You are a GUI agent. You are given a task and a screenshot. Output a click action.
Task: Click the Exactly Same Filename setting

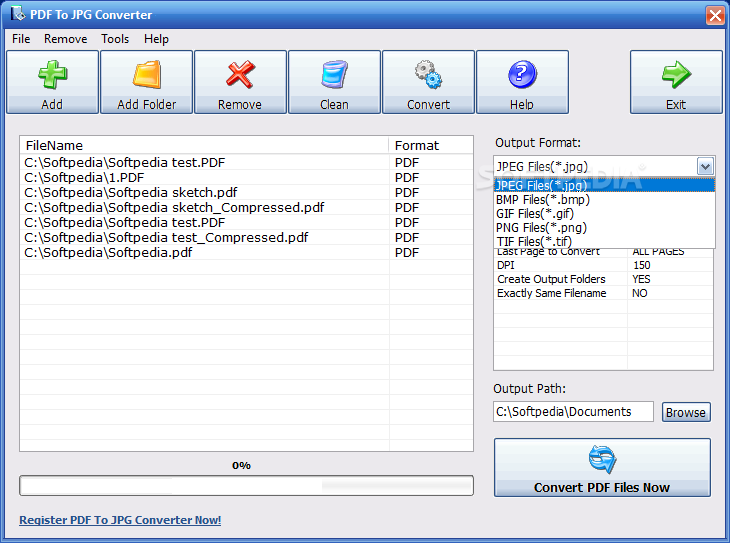552,293
